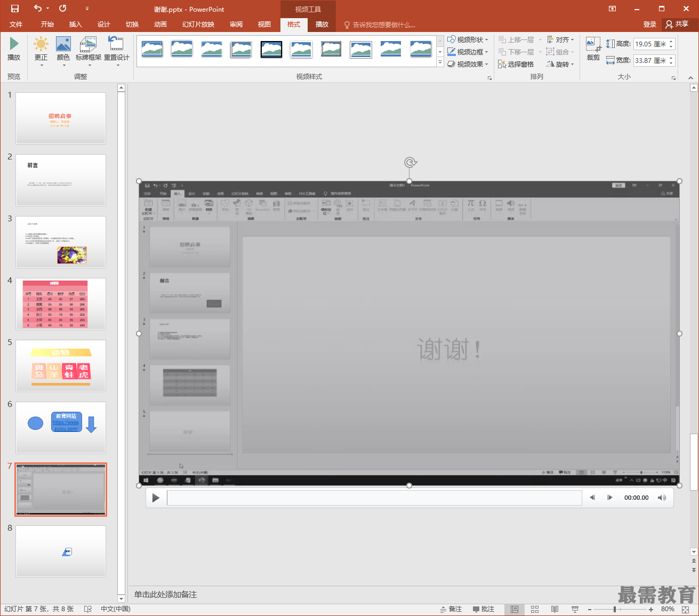Image resolution: width=699 pixels, height=616 pixels.
Task: Open the customize quick access toolbar dropdown
Action: [x=87, y=9]
